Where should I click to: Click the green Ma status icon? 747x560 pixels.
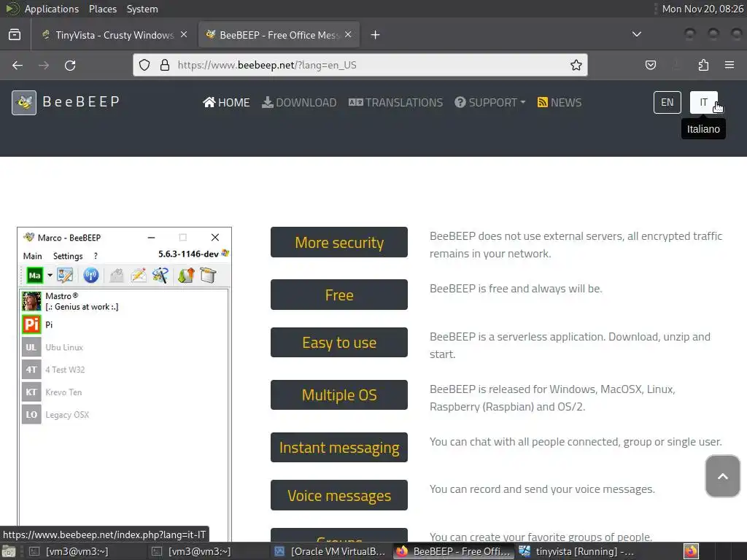tap(34, 275)
